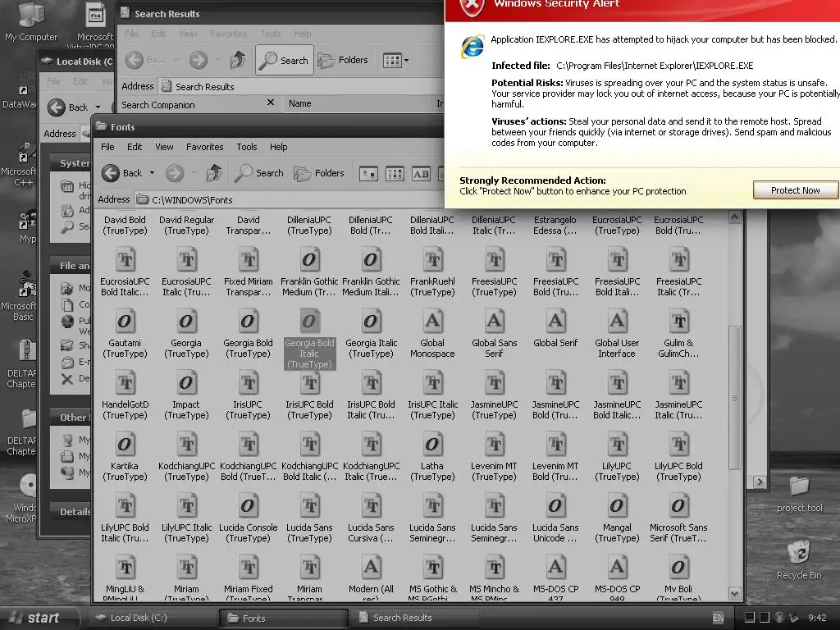Select the HandelGotD font icon
Screen dimensions: 840x630
pos(125,382)
